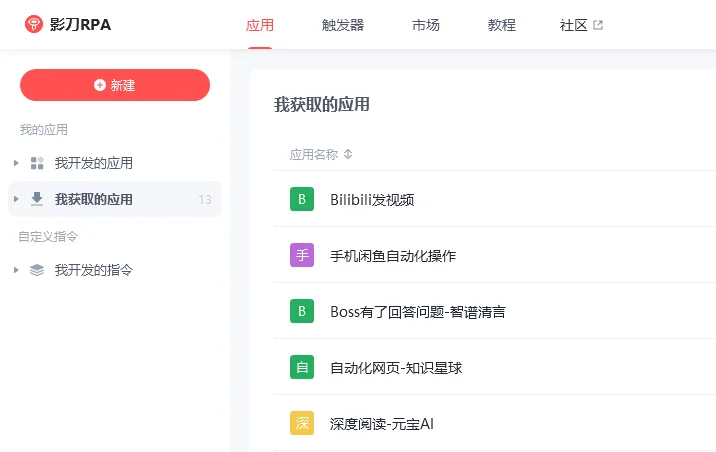The image size is (716, 452).
Task: Switch to the 应用 tab
Action: point(260,25)
